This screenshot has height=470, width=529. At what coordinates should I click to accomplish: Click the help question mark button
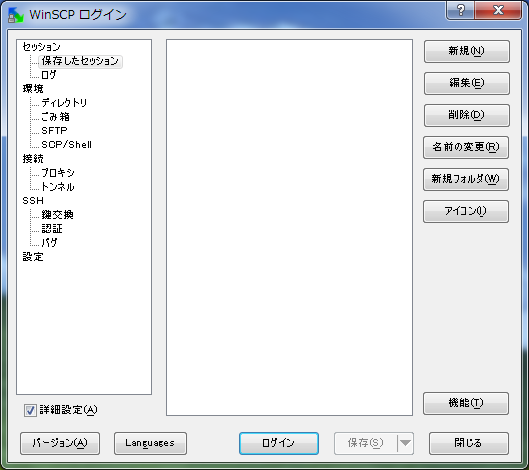click(x=461, y=10)
